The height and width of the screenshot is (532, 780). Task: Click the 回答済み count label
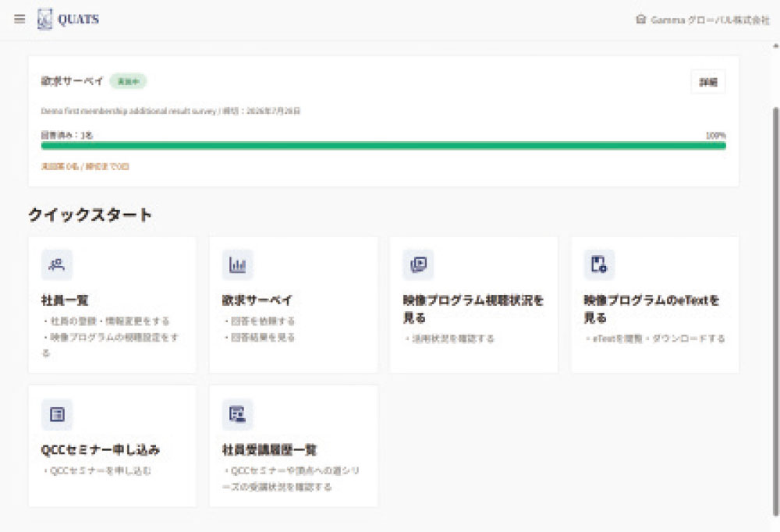pos(66,135)
